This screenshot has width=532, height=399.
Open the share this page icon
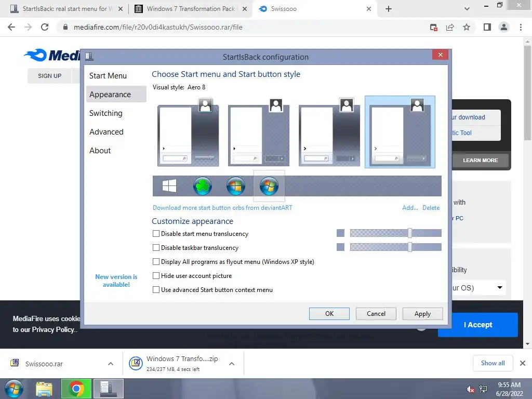[x=450, y=27]
